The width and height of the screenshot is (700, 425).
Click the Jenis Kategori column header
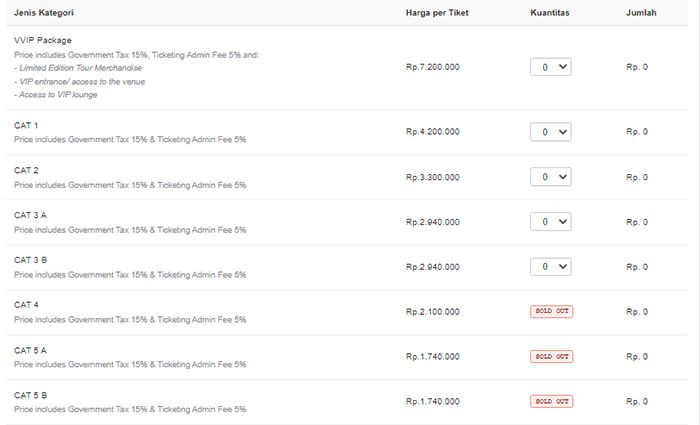coord(43,13)
